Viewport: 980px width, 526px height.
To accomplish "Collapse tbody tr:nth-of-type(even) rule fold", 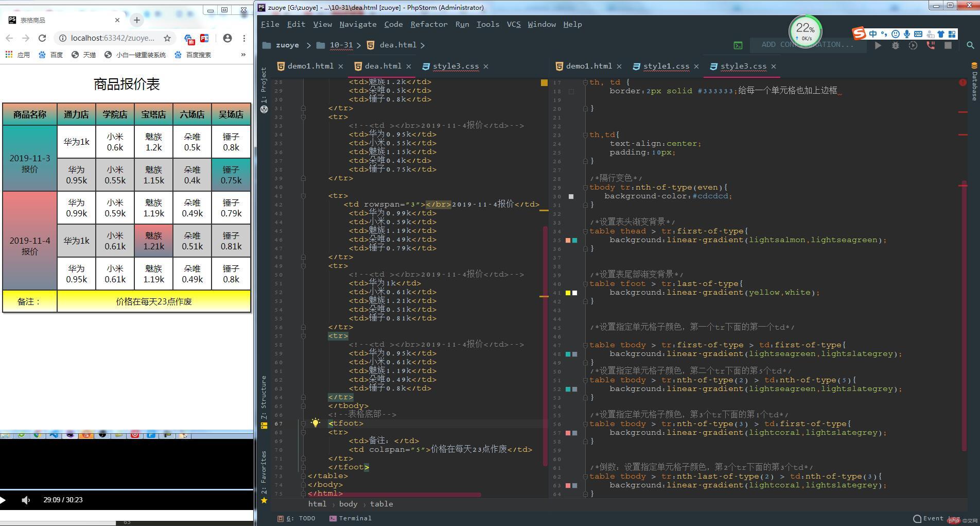I will (x=585, y=188).
